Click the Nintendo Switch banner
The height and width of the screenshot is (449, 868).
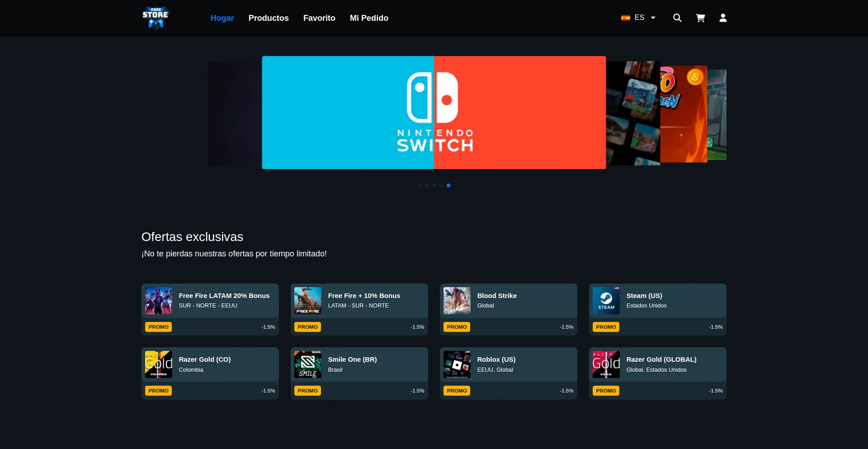[434, 113]
